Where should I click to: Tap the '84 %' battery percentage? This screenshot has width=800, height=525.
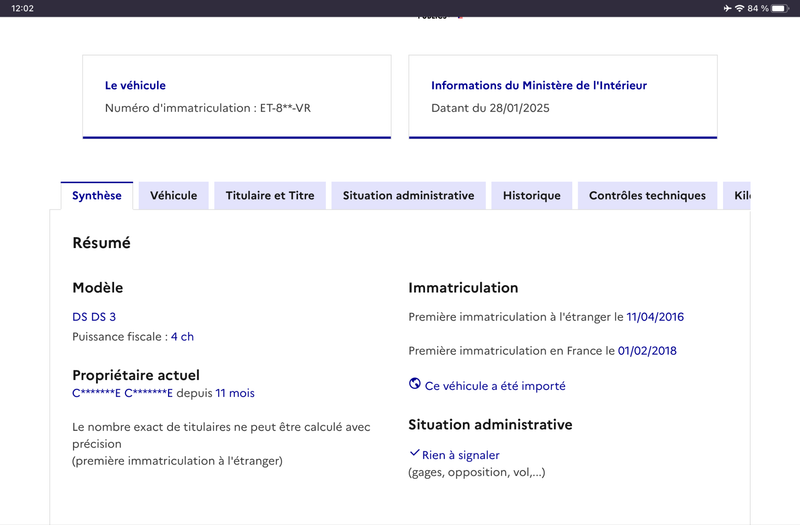(x=758, y=8)
